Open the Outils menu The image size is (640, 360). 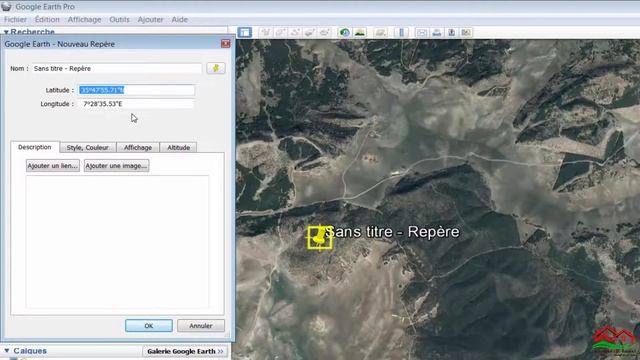(119, 19)
